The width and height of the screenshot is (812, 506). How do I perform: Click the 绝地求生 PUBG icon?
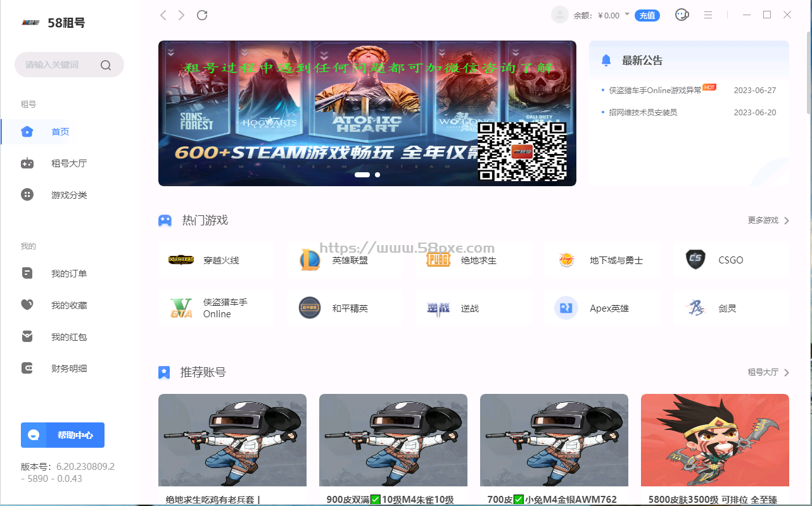click(438, 260)
